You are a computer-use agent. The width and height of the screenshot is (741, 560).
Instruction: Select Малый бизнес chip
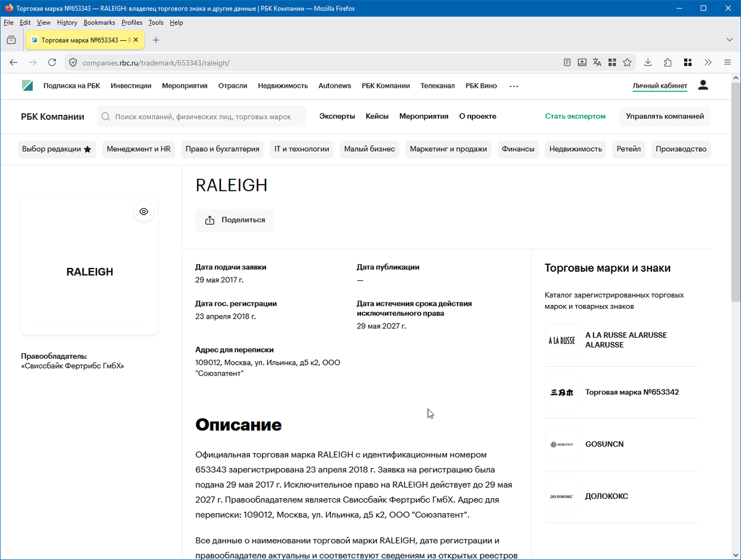369,149
